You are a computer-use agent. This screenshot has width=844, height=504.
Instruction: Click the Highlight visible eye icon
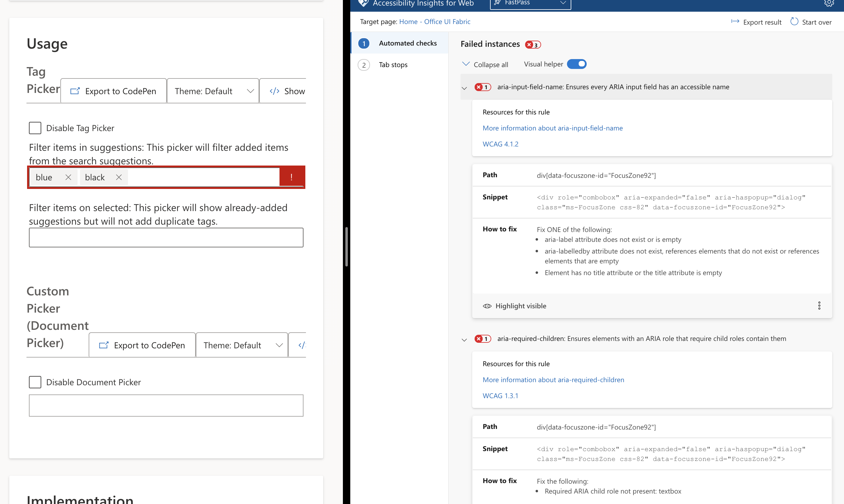pyautogui.click(x=487, y=306)
